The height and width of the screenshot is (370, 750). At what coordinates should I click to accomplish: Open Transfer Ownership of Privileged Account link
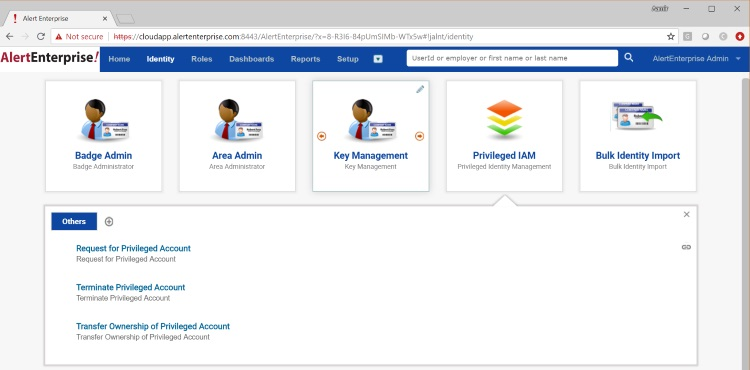click(x=153, y=326)
